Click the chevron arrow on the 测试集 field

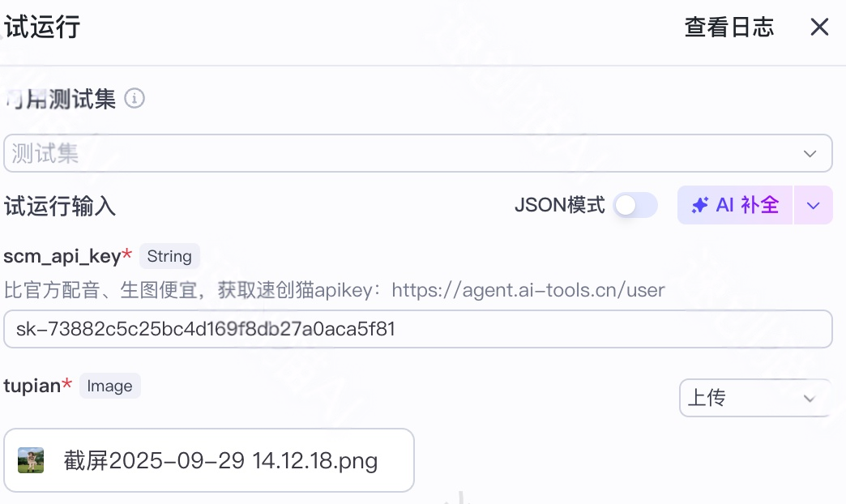(809, 153)
